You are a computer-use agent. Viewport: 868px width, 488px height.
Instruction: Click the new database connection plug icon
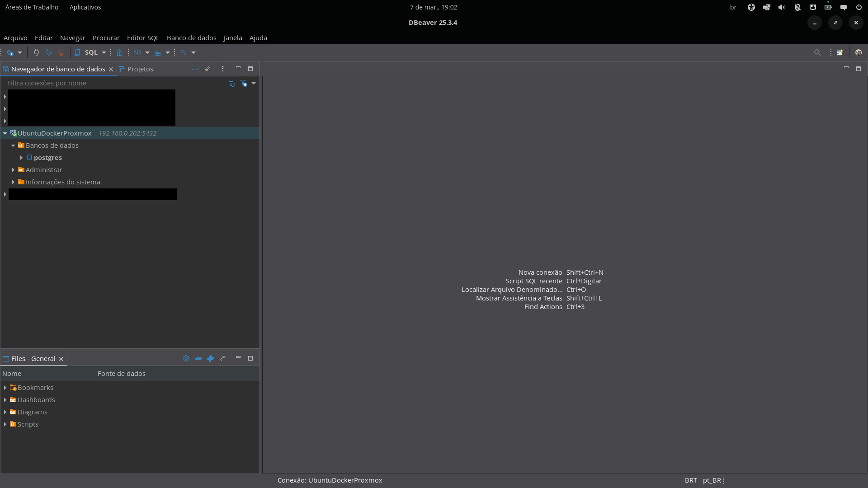10,52
